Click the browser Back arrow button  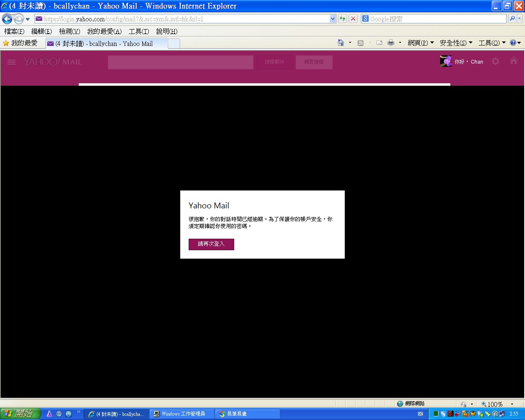pos(7,19)
